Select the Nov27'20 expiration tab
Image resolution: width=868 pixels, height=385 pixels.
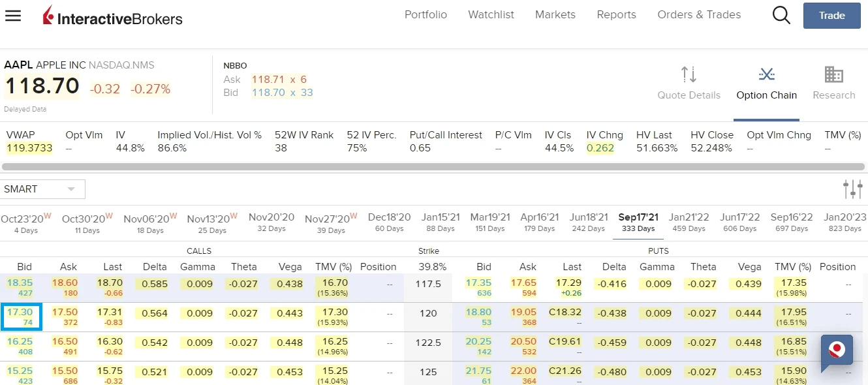pos(331,223)
